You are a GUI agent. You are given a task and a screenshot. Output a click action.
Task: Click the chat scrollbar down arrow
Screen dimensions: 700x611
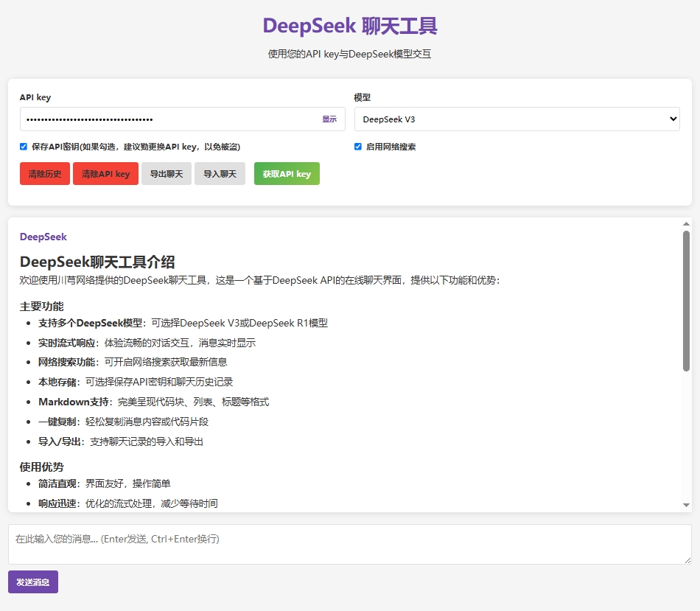click(x=686, y=505)
